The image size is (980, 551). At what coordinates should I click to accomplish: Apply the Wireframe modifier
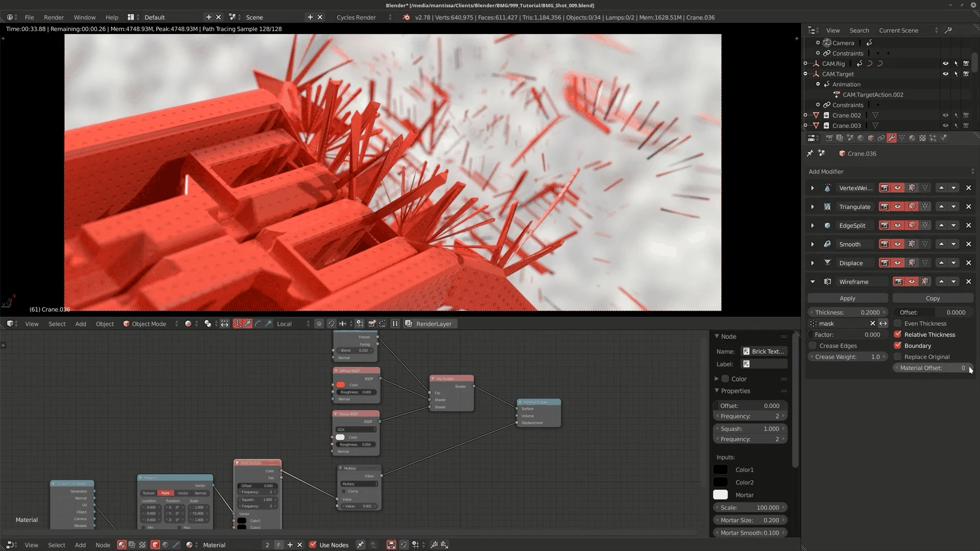click(847, 298)
